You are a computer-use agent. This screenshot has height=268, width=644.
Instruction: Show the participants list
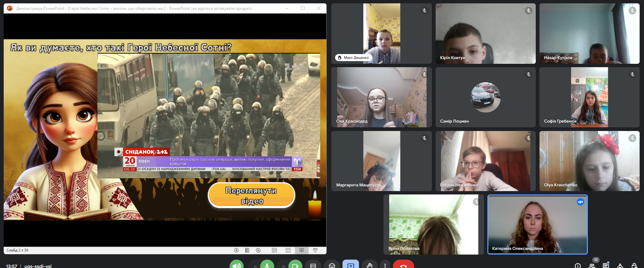point(592,265)
